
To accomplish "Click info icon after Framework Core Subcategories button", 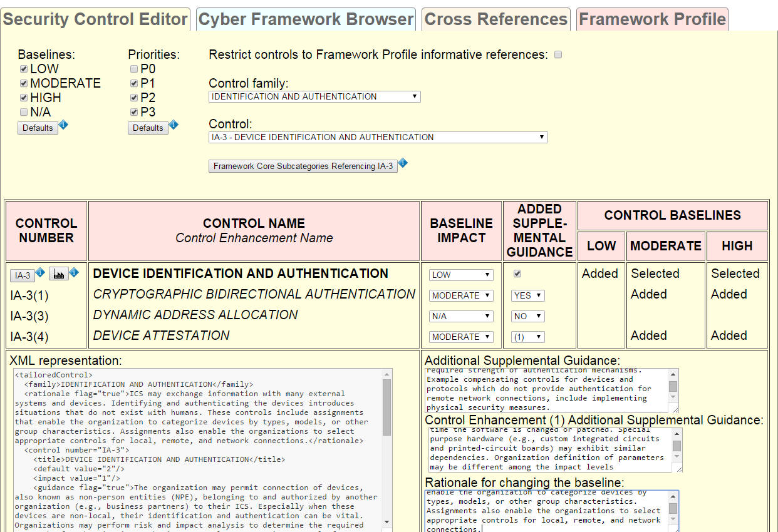I will (x=403, y=163).
